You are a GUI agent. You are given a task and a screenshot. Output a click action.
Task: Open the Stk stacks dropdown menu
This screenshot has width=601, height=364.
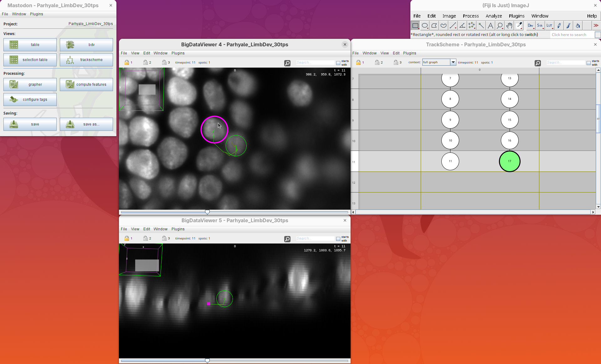pos(540,26)
